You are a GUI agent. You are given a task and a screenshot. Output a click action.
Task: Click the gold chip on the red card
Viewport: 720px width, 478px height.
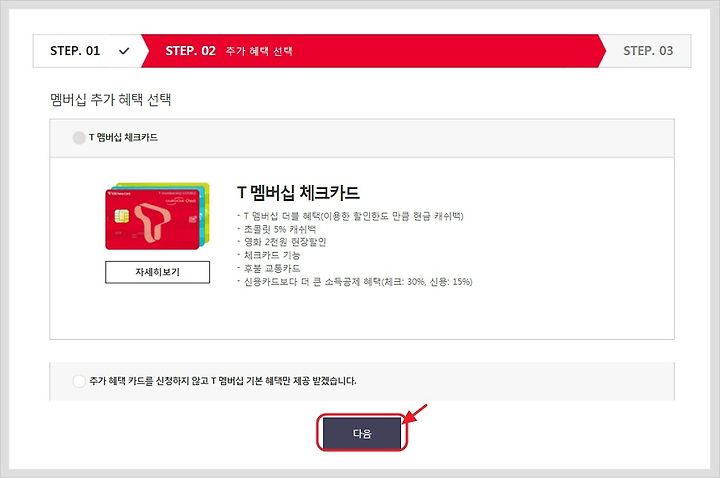(122, 216)
